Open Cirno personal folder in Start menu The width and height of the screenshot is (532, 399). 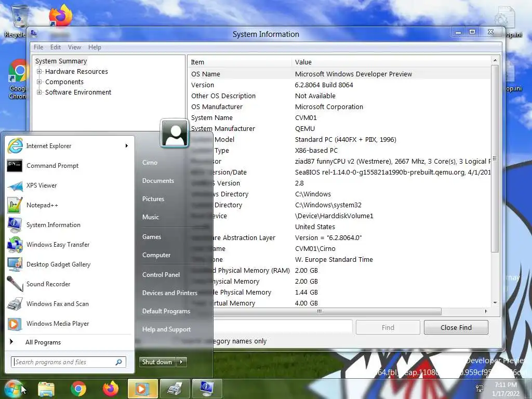150,163
